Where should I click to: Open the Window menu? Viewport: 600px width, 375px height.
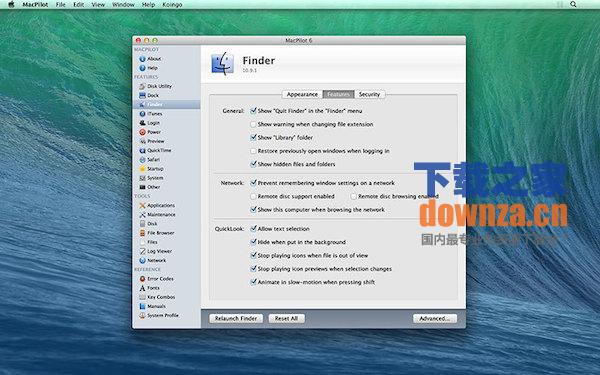pyautogui.click(x=123, y=5)
